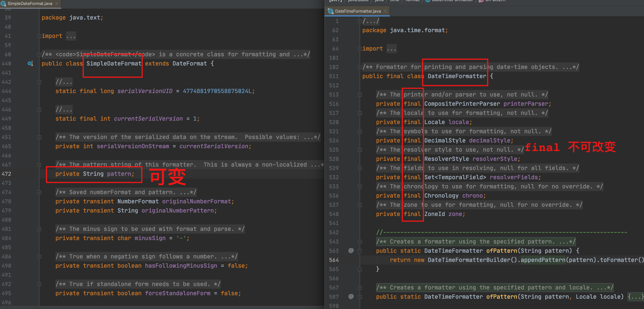Expand the license header fold on line 1
The width and height of the screenshot is (644, 309).
(360, 21)
